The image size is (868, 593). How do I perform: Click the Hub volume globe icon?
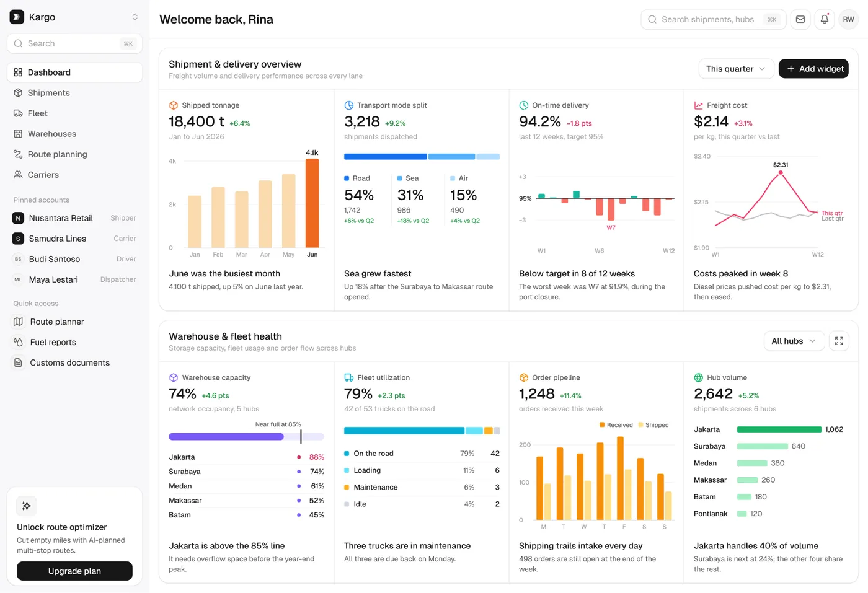click(699, 377)
